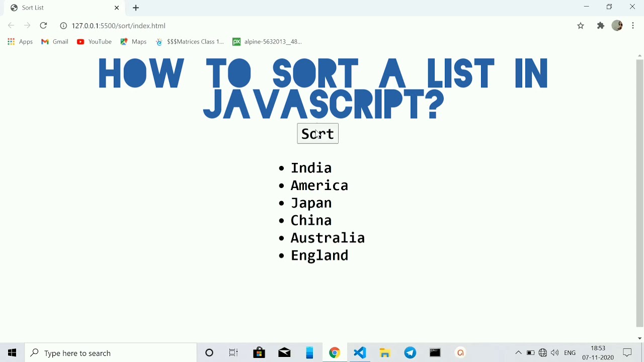
Task: Click the Japan list item
Action: click(311, 203)
